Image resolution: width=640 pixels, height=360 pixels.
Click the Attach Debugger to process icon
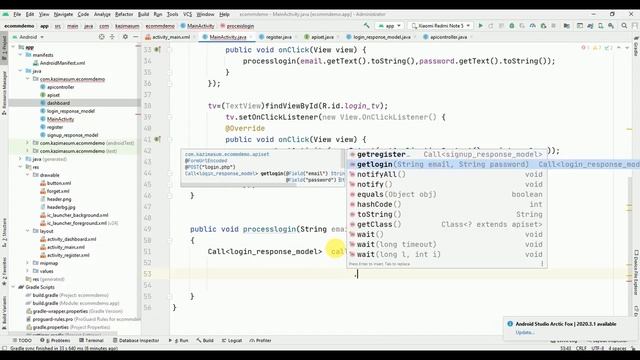pyautogui.click(x=543, y=26)
